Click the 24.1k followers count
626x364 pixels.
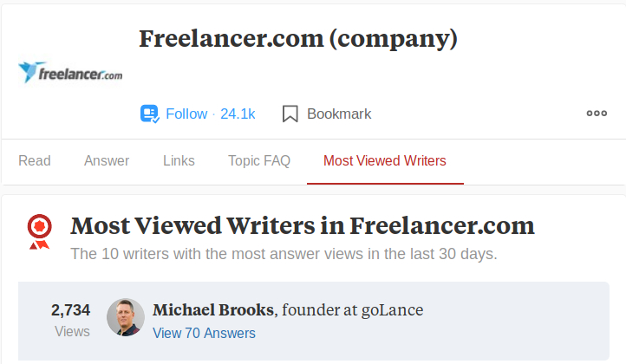point(238,114)
